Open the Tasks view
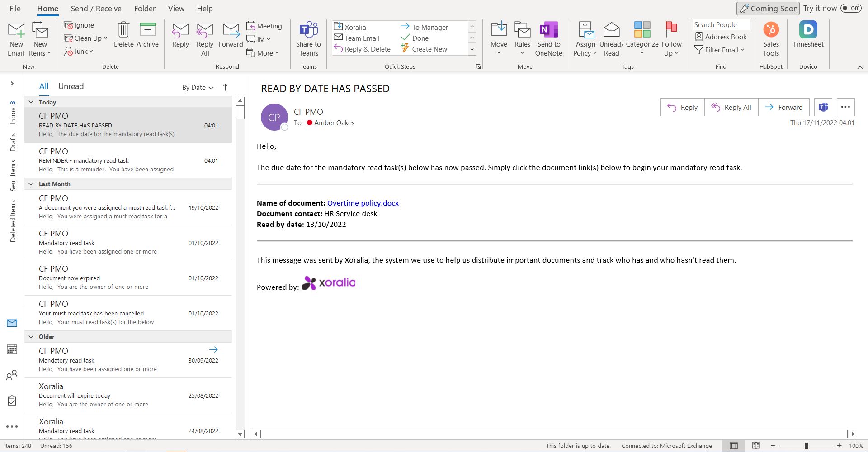868x452 pixels. [x=12, y=400]
